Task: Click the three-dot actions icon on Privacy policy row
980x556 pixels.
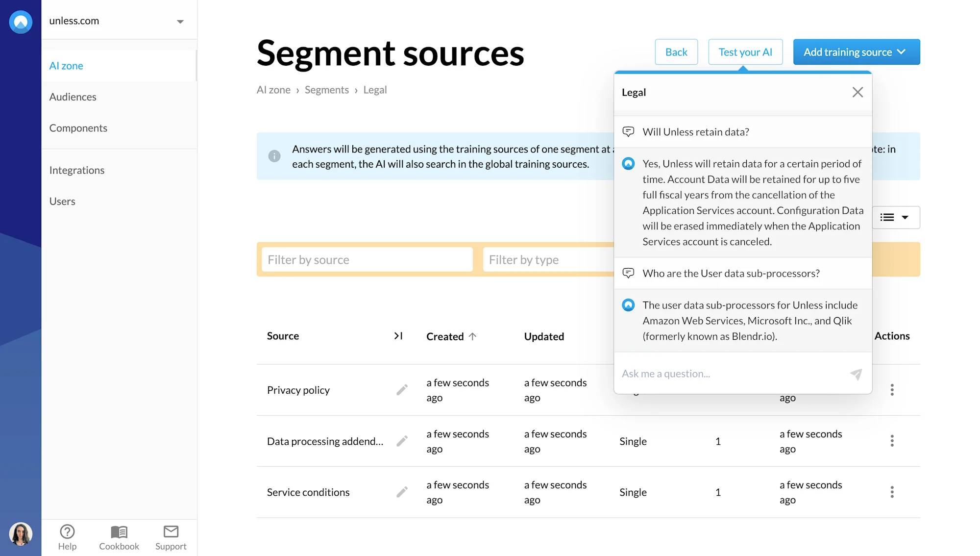Action: [x=892, y=389]
